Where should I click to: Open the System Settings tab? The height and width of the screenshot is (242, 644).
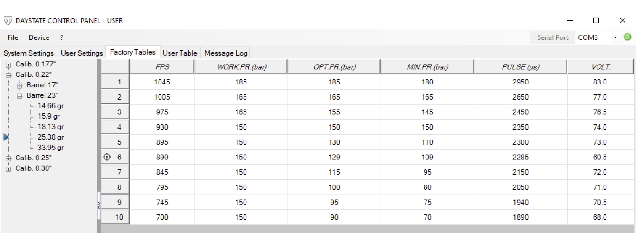click(28, 53)
